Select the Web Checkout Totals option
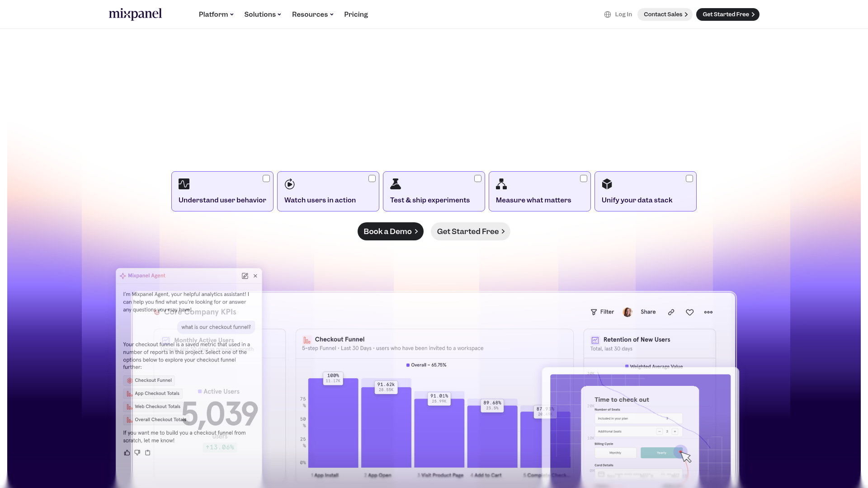Viewport: 868px width, 488px height. (153, 407)
